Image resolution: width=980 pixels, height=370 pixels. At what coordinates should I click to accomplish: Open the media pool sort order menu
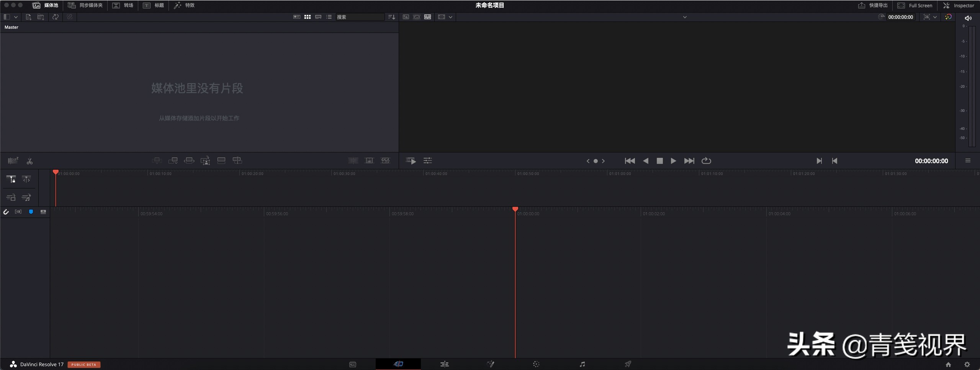point(391,17)
